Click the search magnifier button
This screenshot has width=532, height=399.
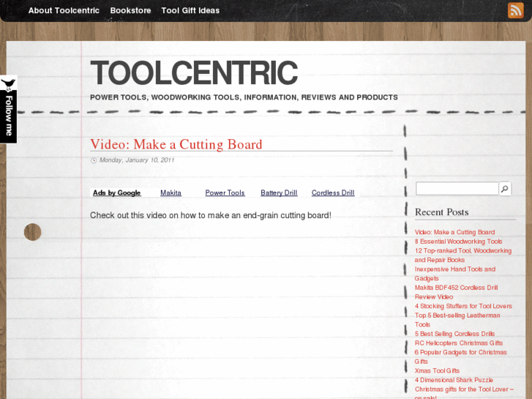tap(505, 189)
